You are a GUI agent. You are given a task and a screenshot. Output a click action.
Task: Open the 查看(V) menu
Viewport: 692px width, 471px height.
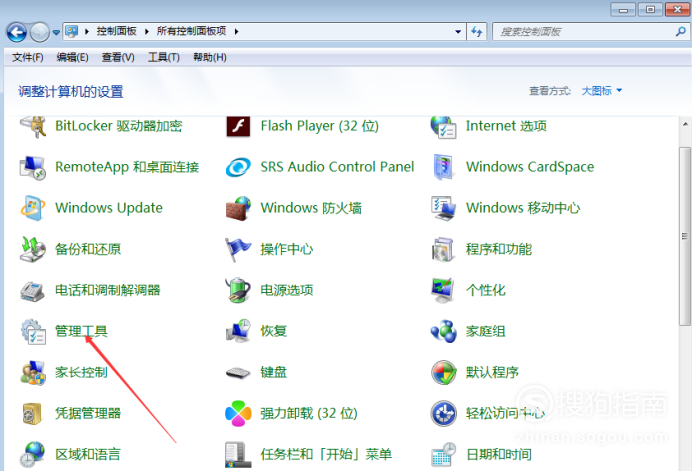pos(118,57)
